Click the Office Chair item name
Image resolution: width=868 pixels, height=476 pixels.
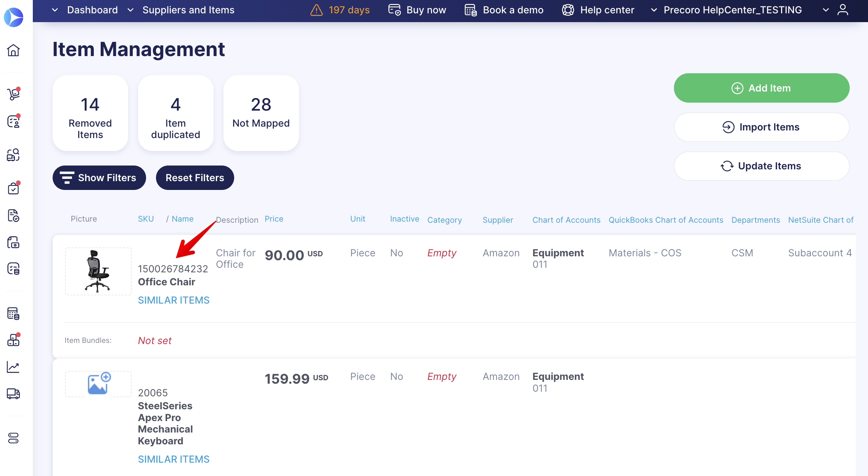167,282
